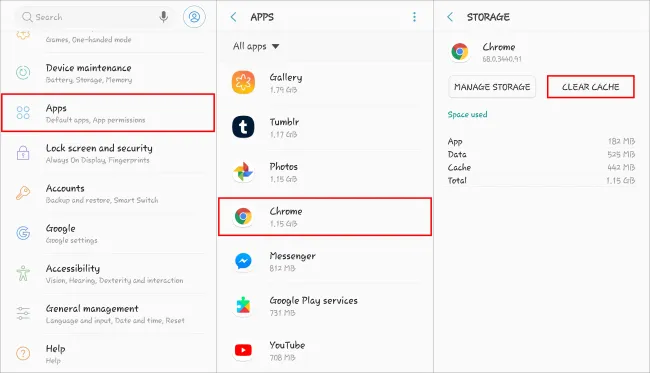Open Google settings entry
The width and height of the screenshot is (650, 373).
pos(108,233)
